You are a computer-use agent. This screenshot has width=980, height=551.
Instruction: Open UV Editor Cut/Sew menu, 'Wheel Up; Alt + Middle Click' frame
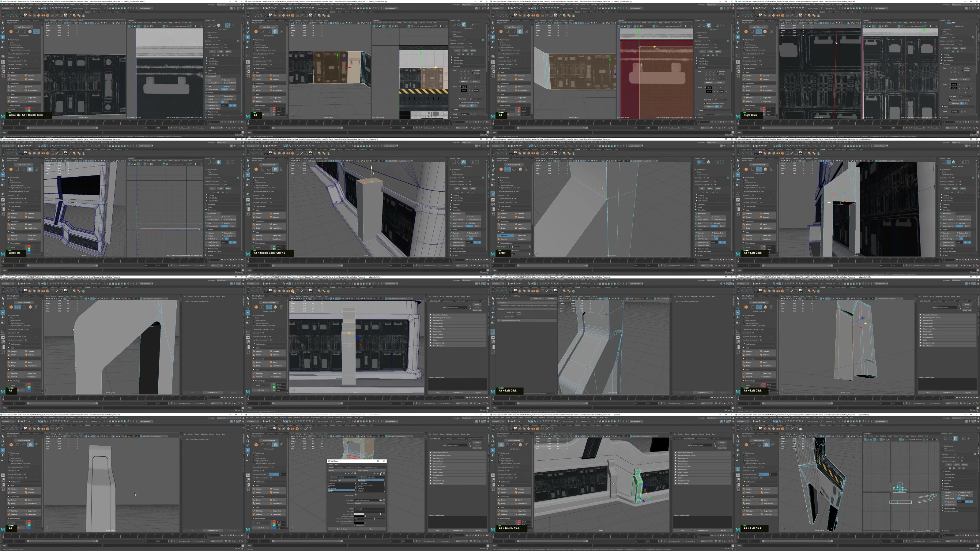tap(147, 23)
